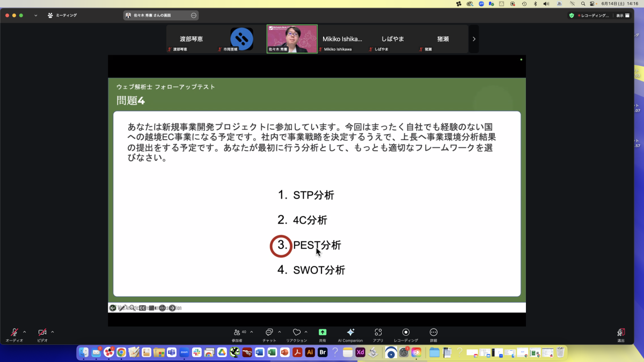Toggle the video camera button

coord(42,333)
